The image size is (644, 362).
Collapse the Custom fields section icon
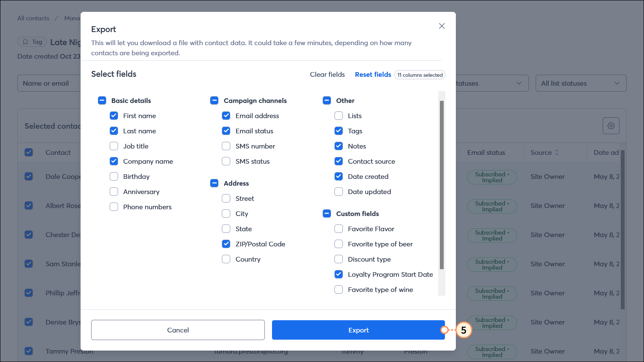327,213
